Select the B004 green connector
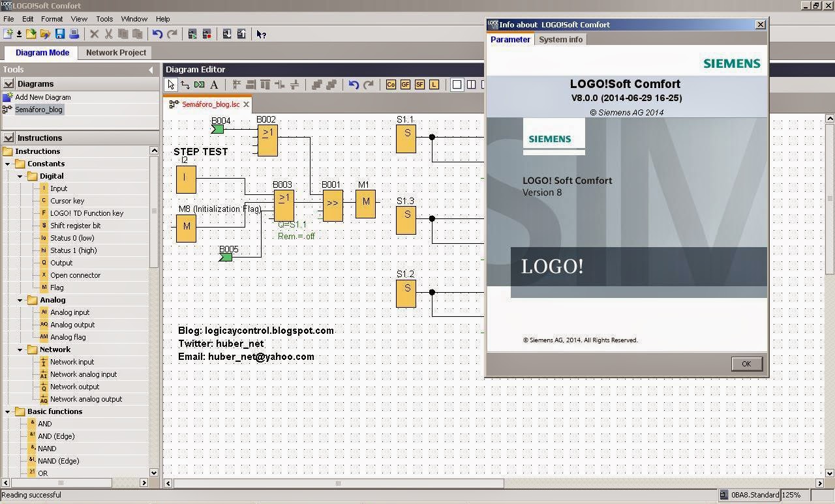The width and height of the screenshot is (835, 504). coord(218,129)
